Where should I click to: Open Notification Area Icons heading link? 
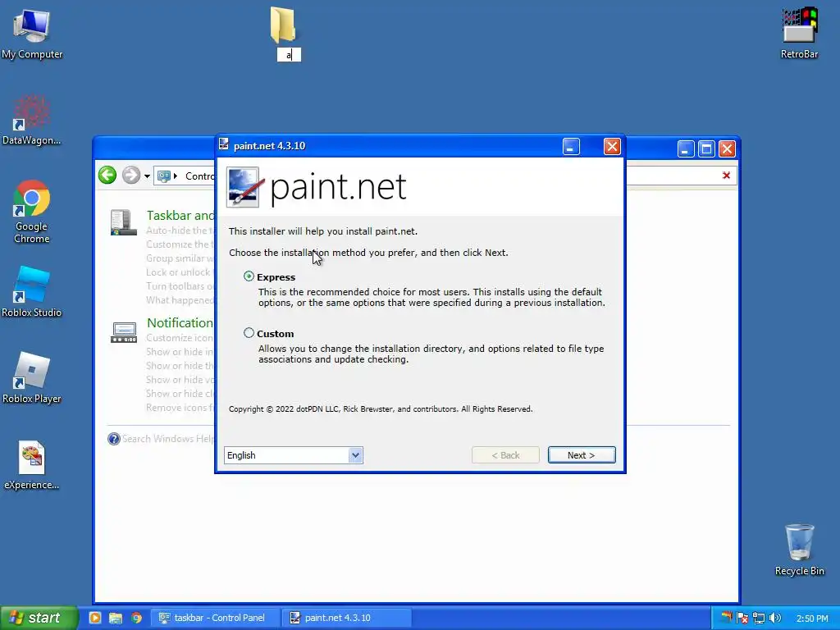[x=180, y=323]
